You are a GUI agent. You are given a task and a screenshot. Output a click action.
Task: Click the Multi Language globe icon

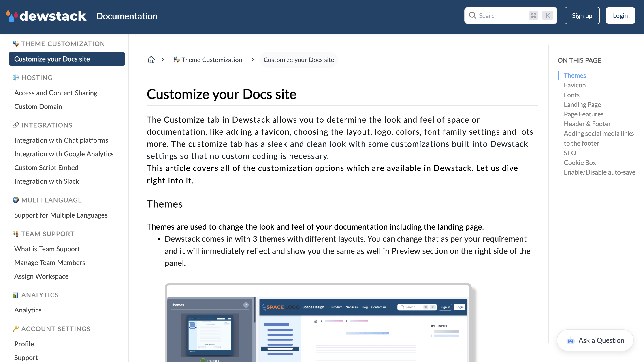tap(16, 200)
